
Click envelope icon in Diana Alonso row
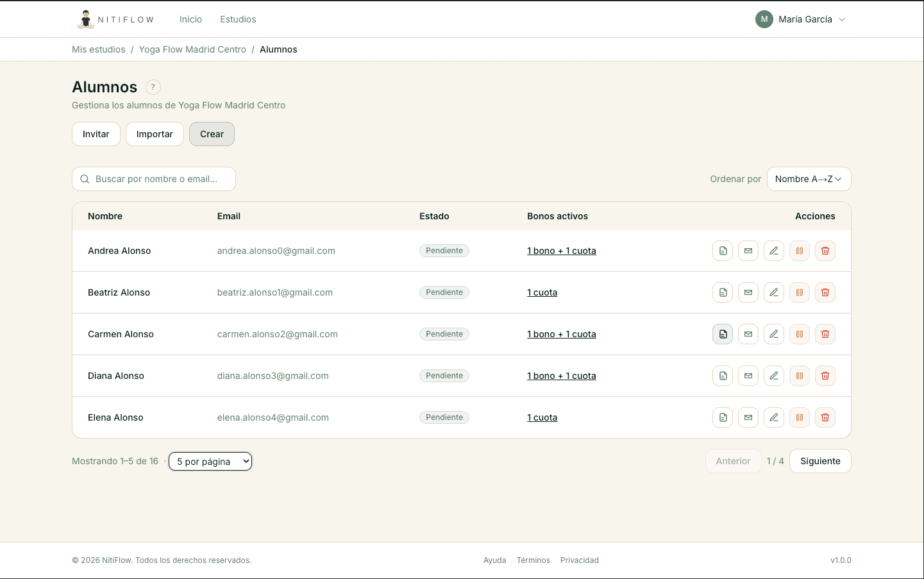coord(748,376)
